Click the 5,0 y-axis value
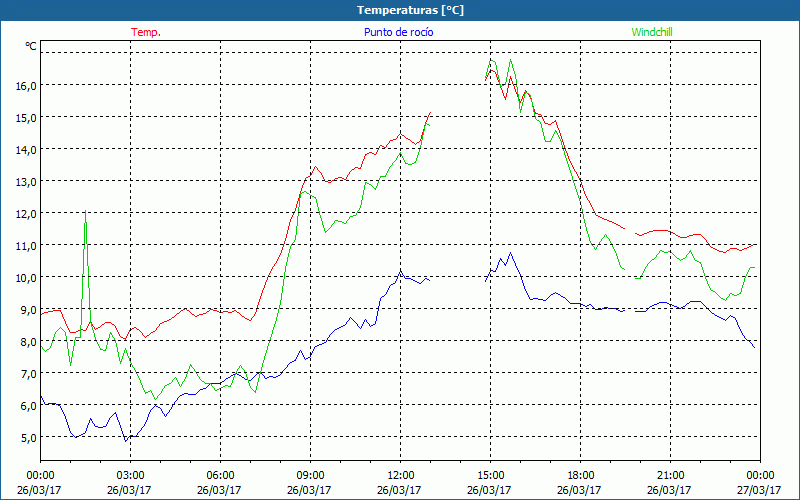 point(29,438)
